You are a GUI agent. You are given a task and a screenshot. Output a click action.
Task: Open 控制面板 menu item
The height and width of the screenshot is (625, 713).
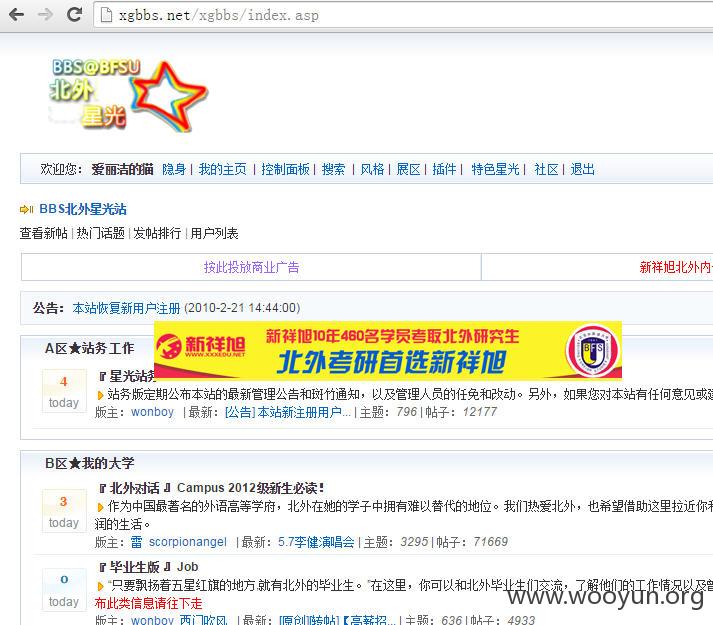pos(285,169)
